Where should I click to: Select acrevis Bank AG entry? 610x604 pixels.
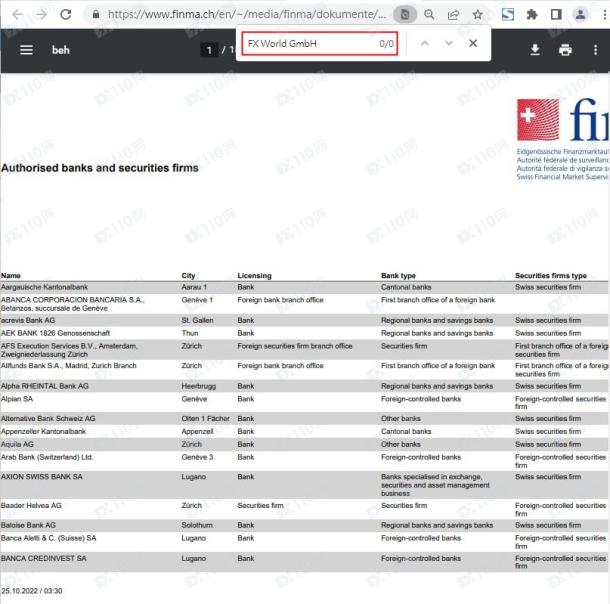tap(28, 320)
